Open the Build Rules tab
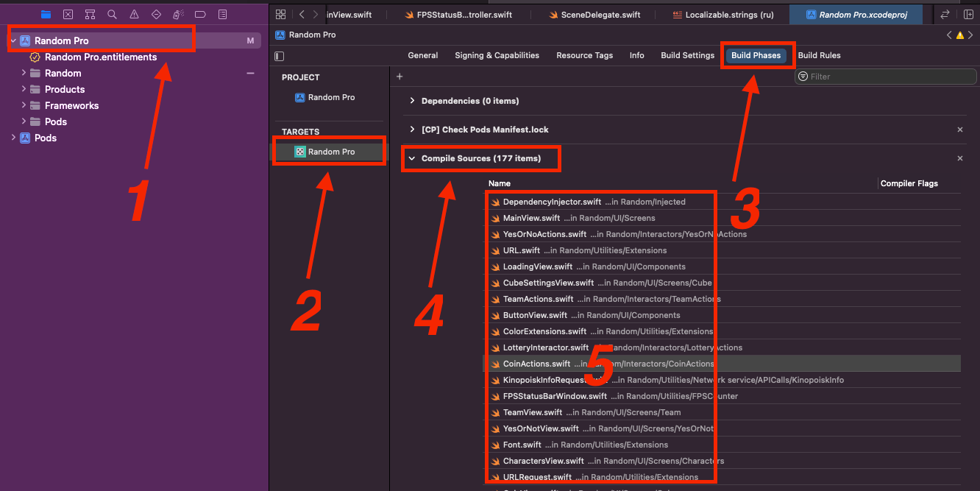 point(819,55)
